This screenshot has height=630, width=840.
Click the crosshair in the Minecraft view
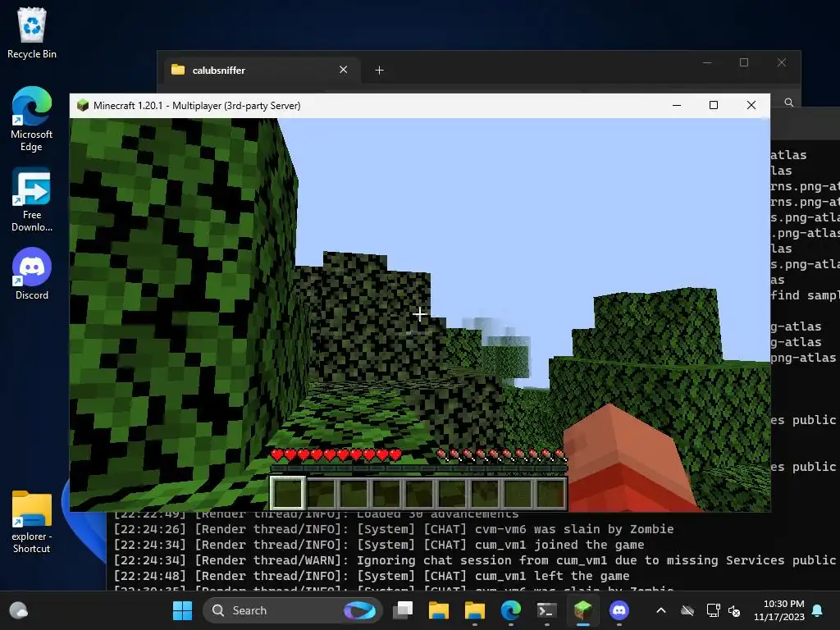click(x=419, y=314)
